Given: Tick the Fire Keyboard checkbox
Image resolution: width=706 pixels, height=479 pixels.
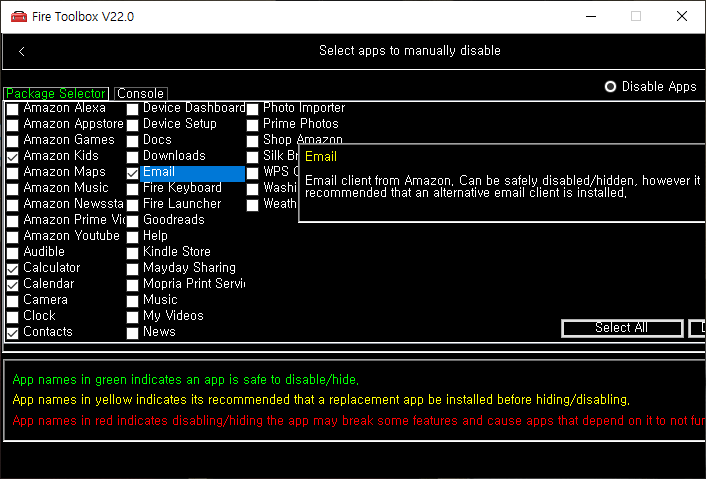Looking at the screenshot, I should tap(132, 189).
